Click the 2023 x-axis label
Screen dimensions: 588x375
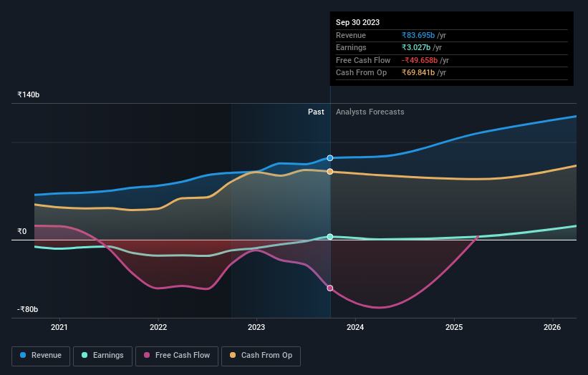256,327
